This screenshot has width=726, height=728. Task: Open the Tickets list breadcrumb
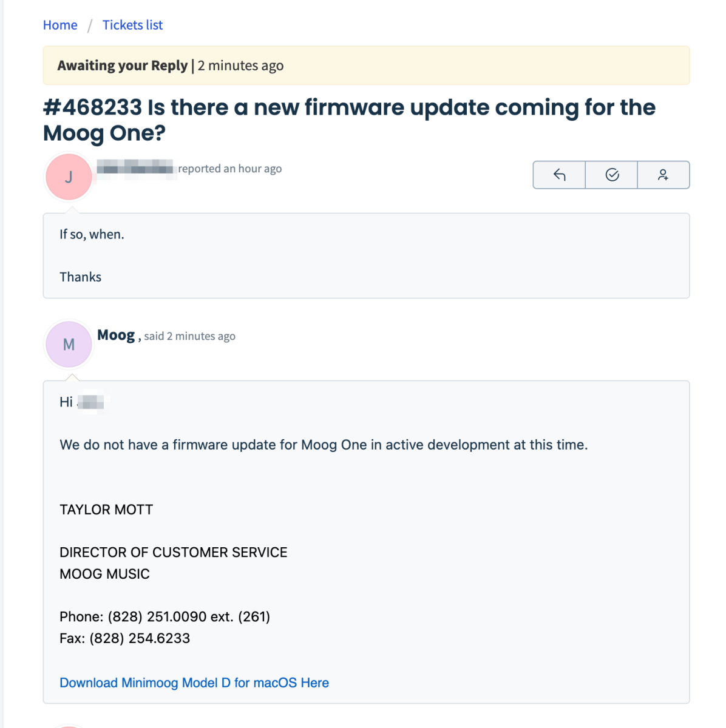(x=132, y=25)
